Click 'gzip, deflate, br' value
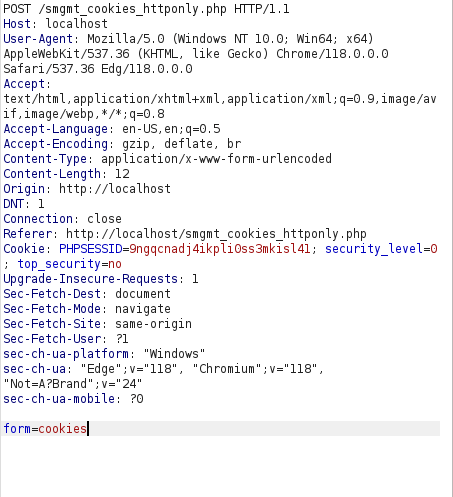This screenshot has width=453, height=497. pyautogui.click(x=181, y=144)
